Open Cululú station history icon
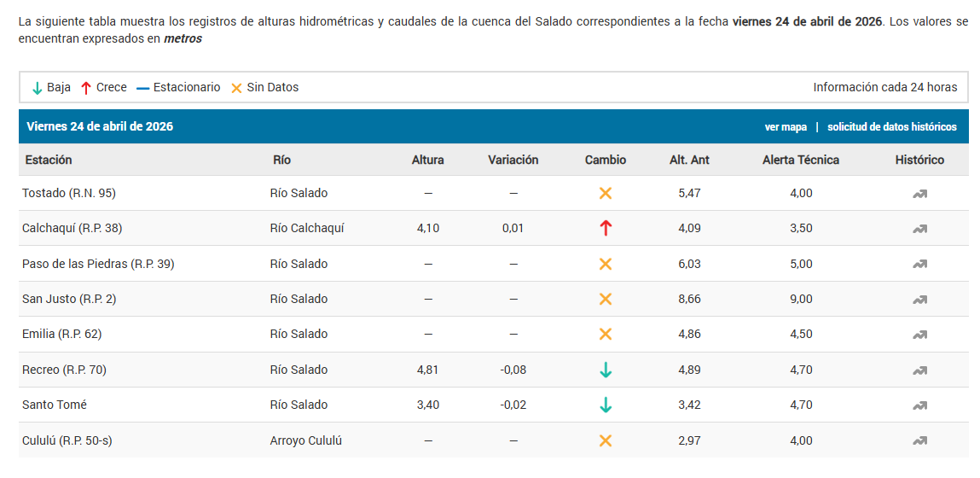 pos(919,441)
